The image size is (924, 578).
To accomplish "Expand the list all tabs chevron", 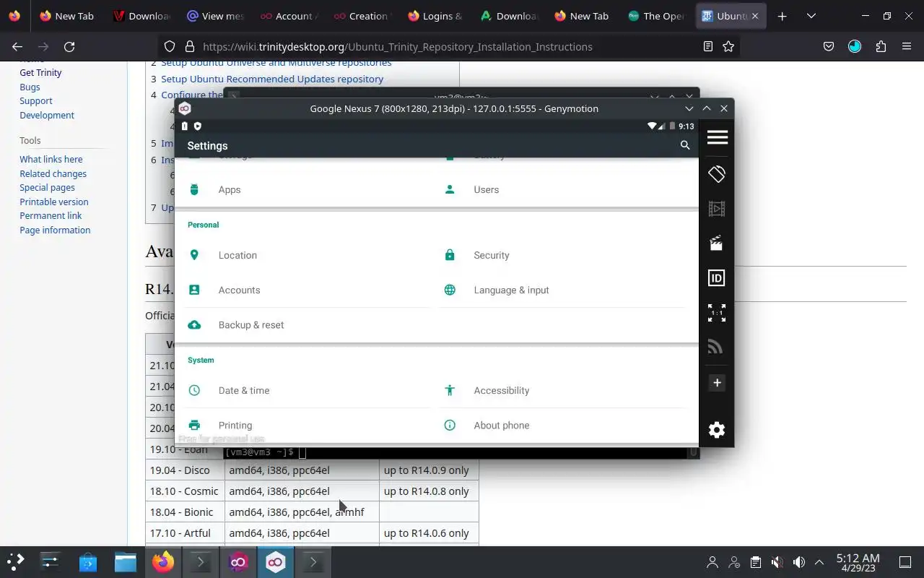I will (811, 16).
